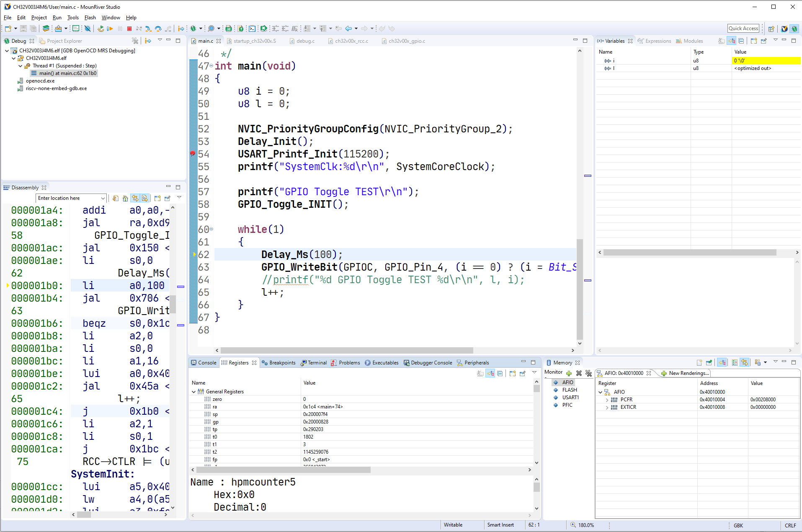This screenshot has height=532, width=802.
Task: Collapse the General Registers group
Action: [193, 392]
